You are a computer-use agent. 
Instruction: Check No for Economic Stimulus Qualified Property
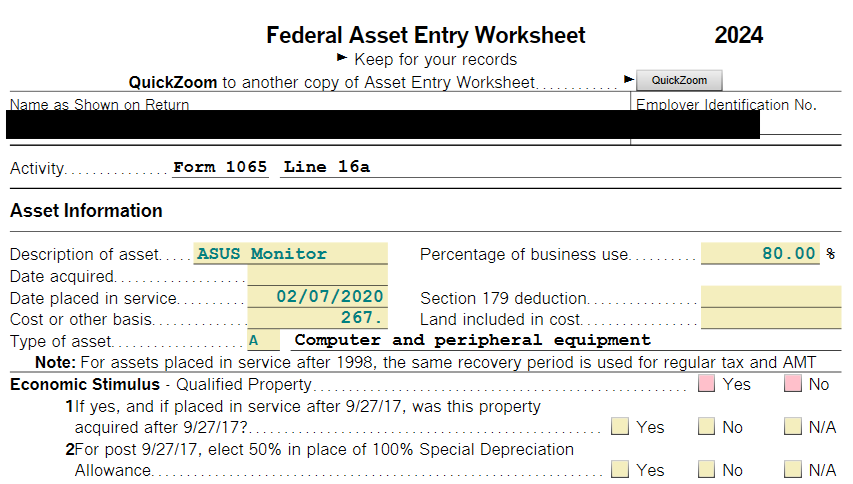[793, 384]
